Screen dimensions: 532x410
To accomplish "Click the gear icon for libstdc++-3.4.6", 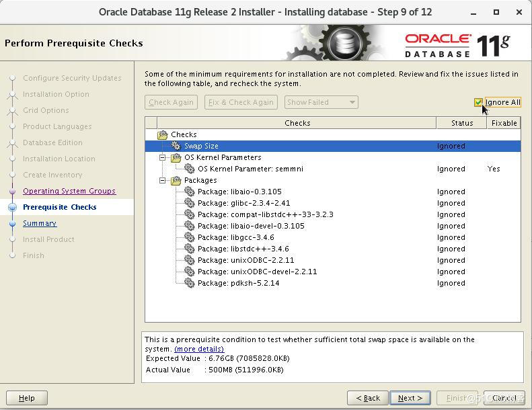I will click(x=189, y=249).
